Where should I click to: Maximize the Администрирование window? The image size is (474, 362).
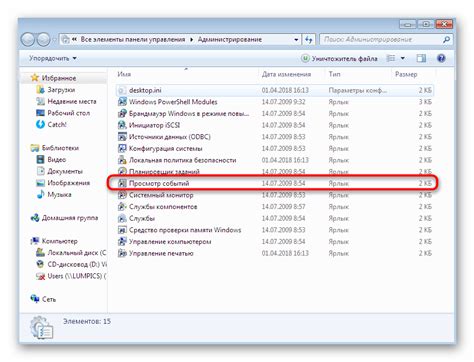pyautogui.click(x=425, y=24)
